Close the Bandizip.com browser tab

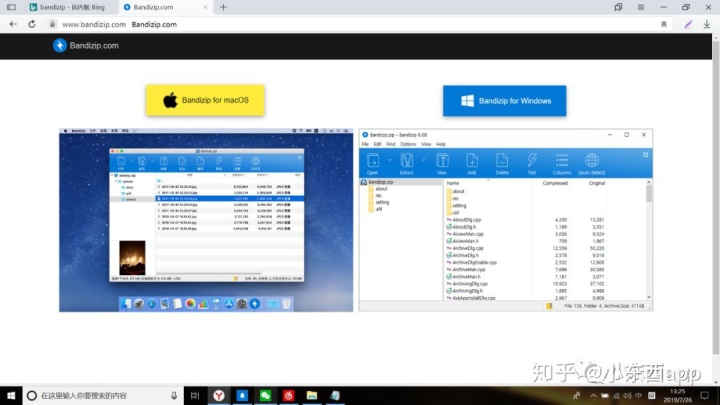coord(205,7)
